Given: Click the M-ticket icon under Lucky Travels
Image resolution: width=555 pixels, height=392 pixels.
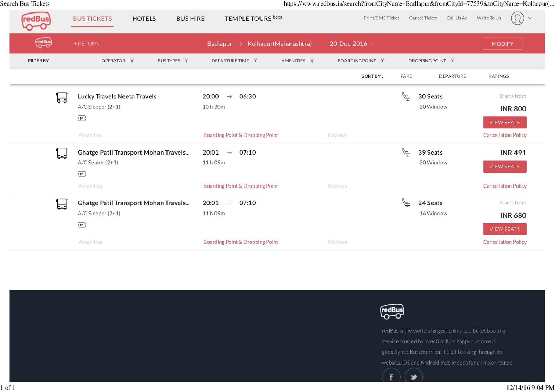Looking at the screenshot, I should click(82, 119).
